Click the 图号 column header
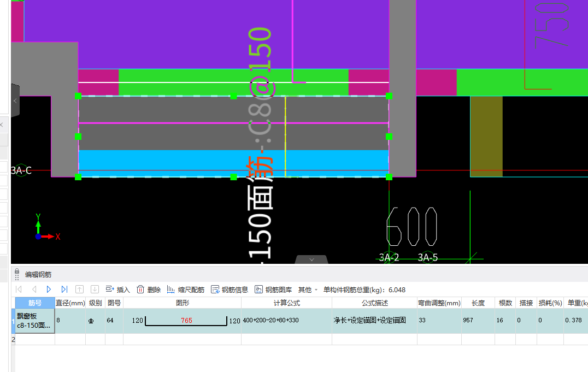Screen dimensions: 588x372 114,303
